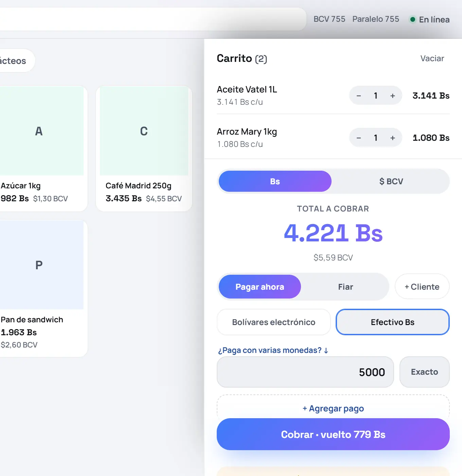This screenshot has height=476, width=462.
Task: Choose Bolívares electrónico payment method
Action: 274,322
